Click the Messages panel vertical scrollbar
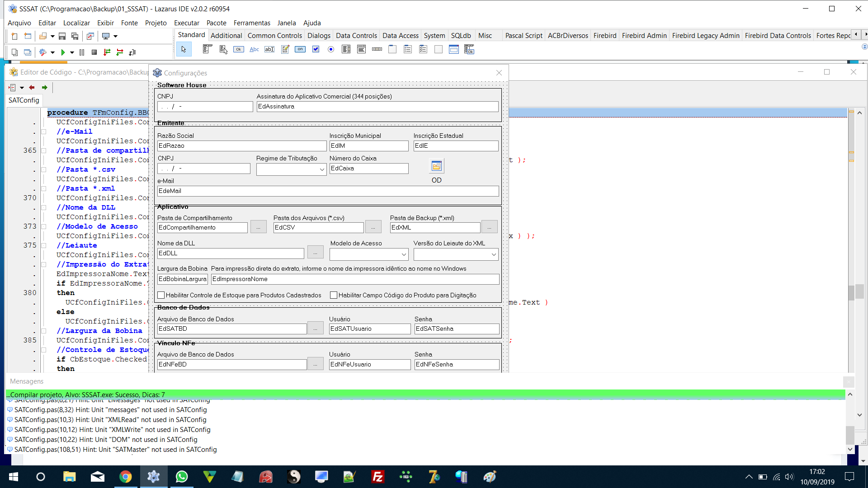The height and width of the screenshot is (488, 868). tap(850, 422)
